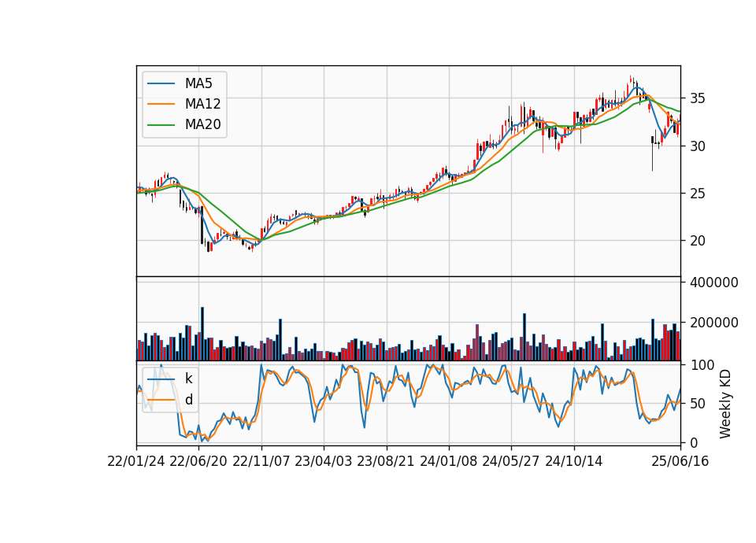Click the 24/01/08 date tick label
Screen dimensions: 756x543
(x=449, y=462)
